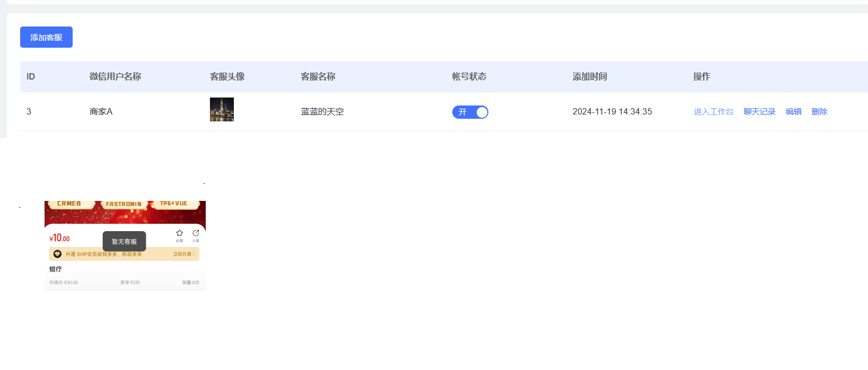The height and width of the screenshot is (370, 868).
Task: Click 编辑 link in 商家A row
Action: coord(793,112)
